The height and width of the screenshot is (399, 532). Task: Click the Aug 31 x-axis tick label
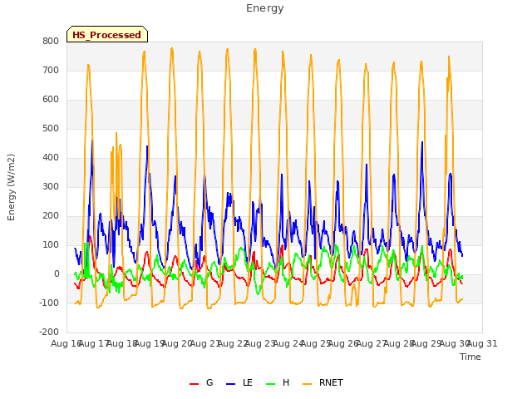click(x=482, y=343)
